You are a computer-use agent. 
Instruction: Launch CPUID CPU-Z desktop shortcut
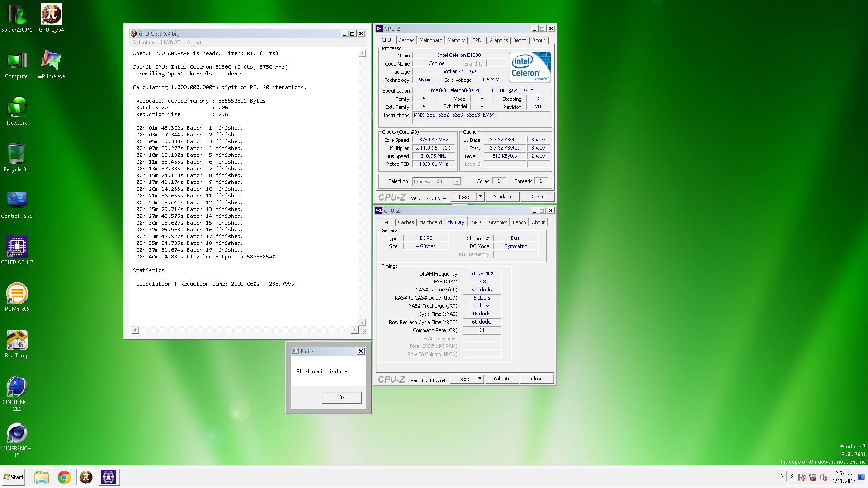click(x=17, y=251)
